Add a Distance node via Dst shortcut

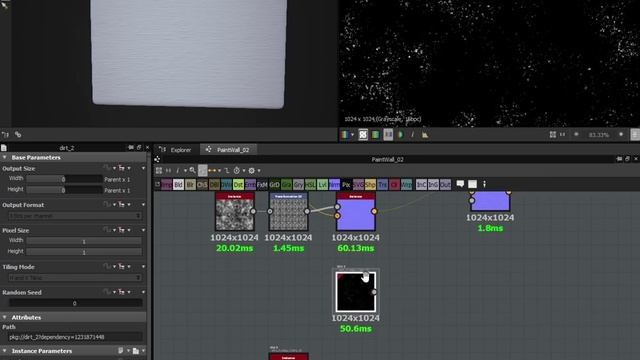click(238, 185)
